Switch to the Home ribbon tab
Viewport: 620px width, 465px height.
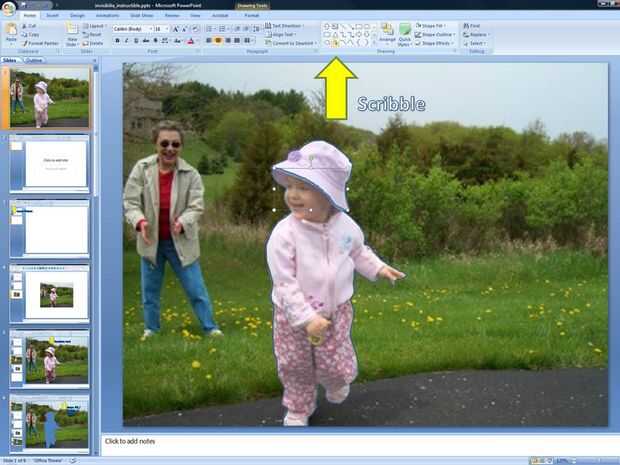(30, 15)
